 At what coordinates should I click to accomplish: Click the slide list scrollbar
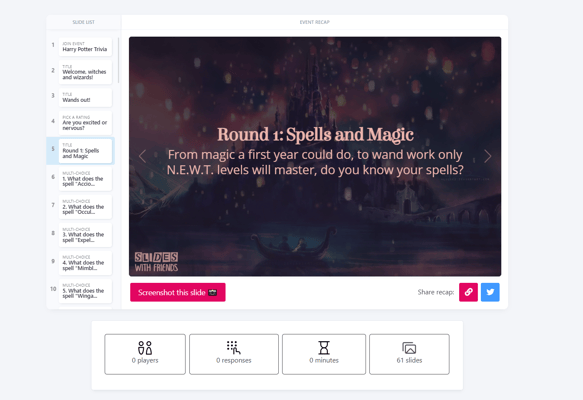(x=118, y=60)
